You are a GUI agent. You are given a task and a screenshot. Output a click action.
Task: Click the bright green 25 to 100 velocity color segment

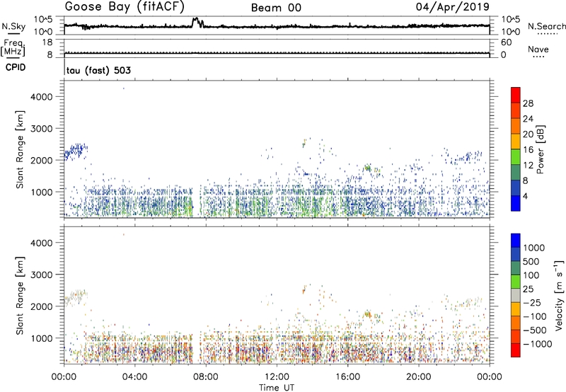point(516,282)
